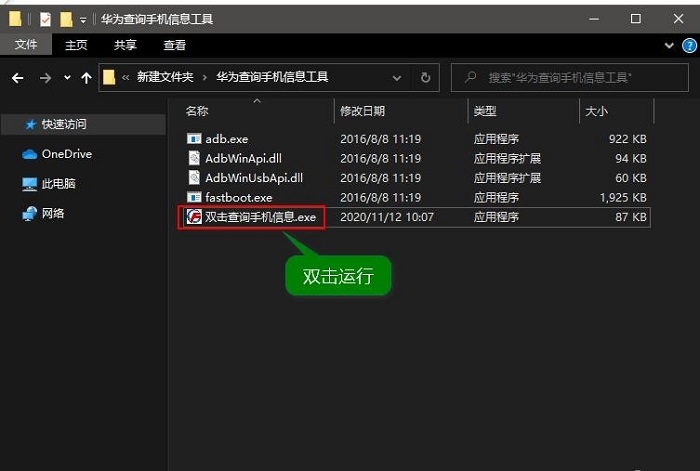Select the AdbWinApi.dll file
Viewport: 700px width, 471px height.
click(243, 158)
